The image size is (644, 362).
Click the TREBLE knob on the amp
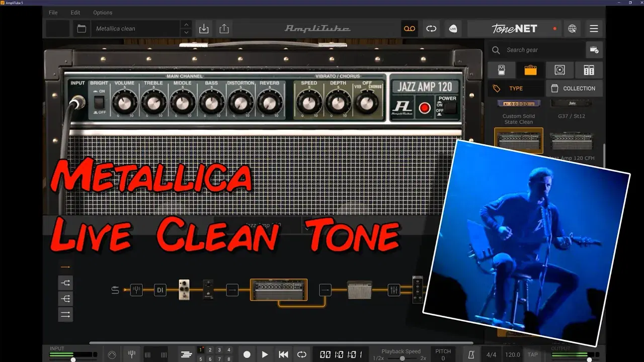click(x=153, y=103)
